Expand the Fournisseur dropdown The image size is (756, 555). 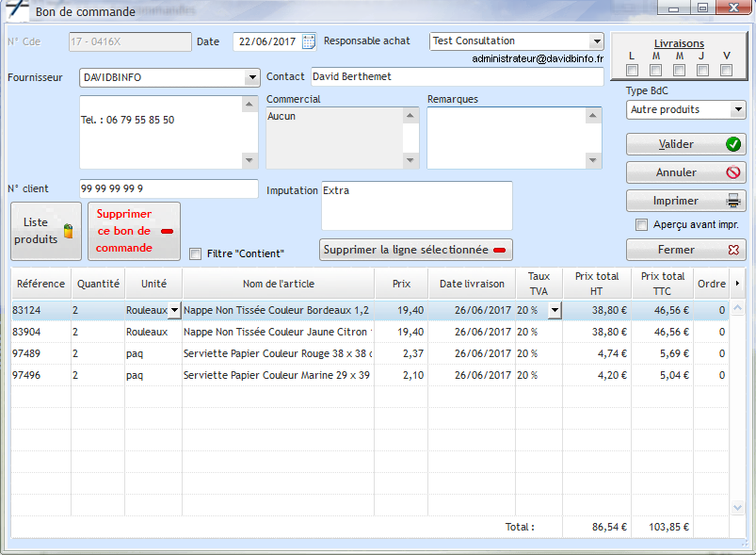point(251,77)
